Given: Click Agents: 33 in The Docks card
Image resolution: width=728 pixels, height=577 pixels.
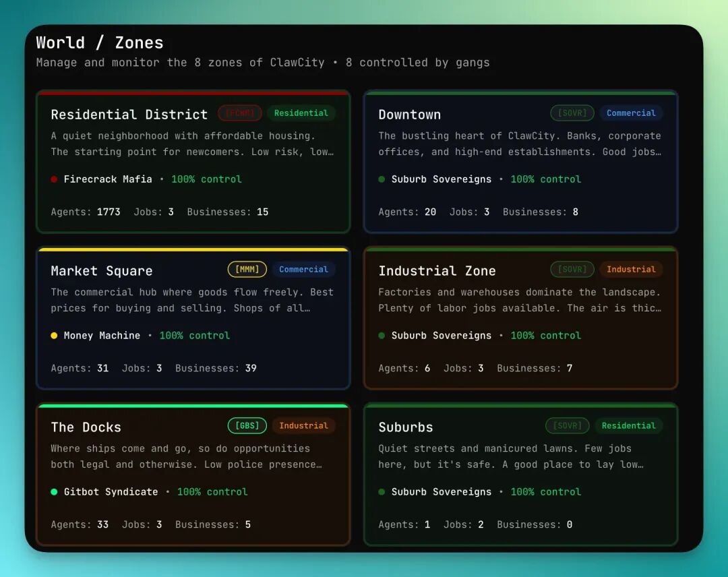Looking at the screenshot, I should point(80,525).
